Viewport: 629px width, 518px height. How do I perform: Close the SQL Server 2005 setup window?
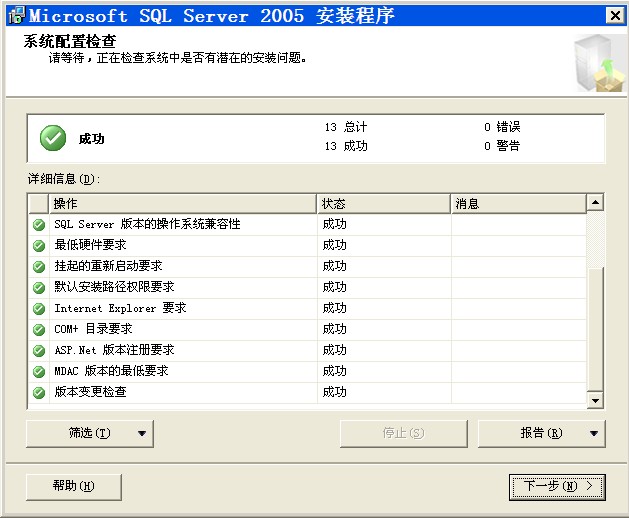coord(615,16)
